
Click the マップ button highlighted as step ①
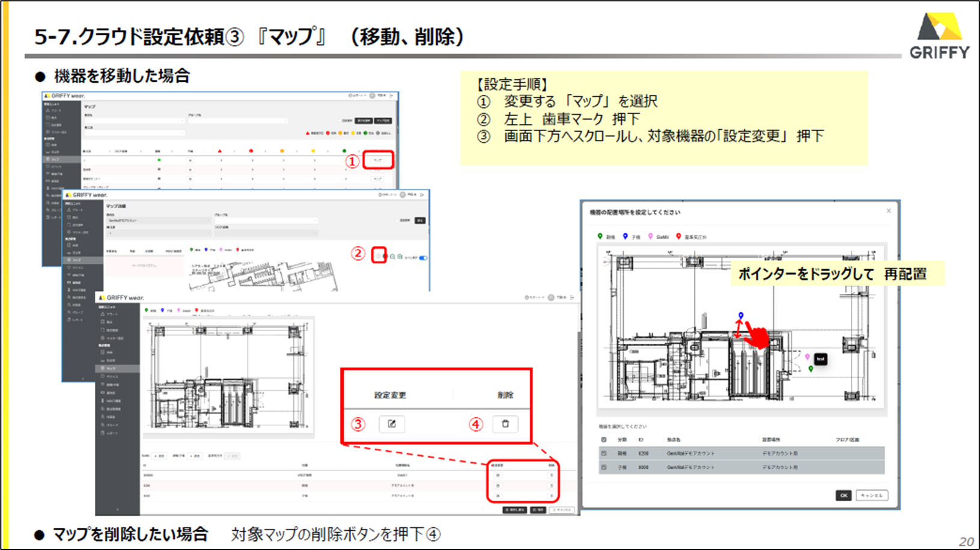[x=378, y=160]
